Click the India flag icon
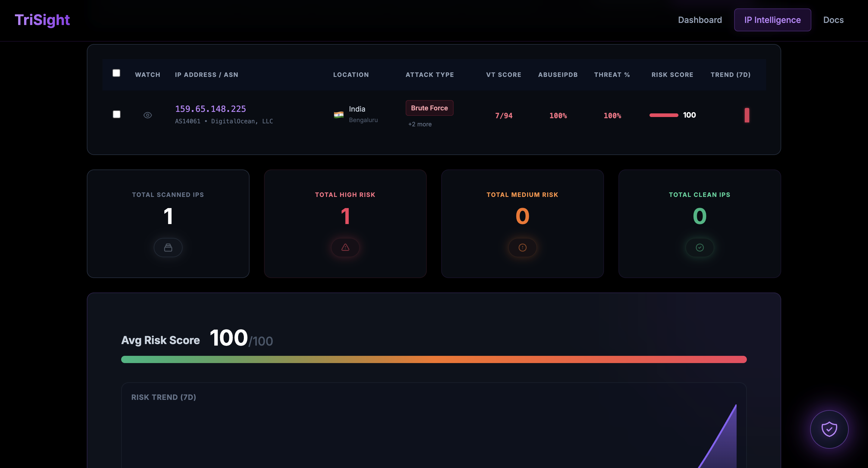Screen dimensions: 868x468 (x=338, y=115)
